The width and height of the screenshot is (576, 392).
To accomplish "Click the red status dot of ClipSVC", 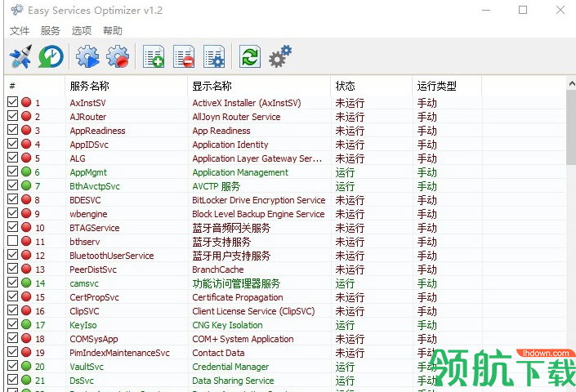I will tap(26, 310).
